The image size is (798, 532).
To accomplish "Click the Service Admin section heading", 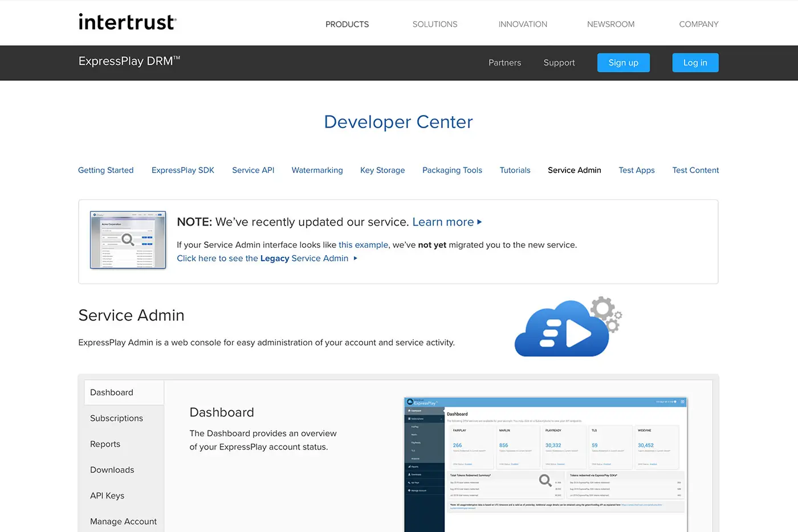I will coord(131,315).
